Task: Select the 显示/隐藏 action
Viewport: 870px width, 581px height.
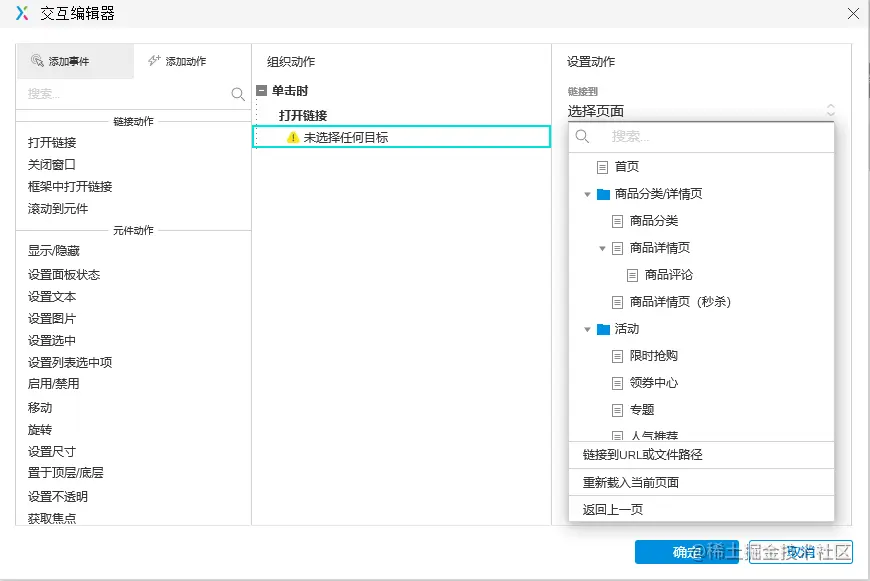Action: coord(54,251)
